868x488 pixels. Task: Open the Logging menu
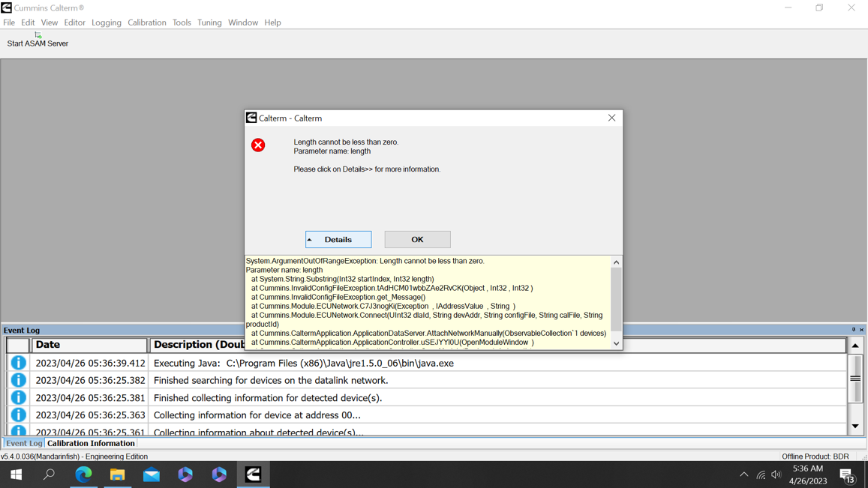107,22
